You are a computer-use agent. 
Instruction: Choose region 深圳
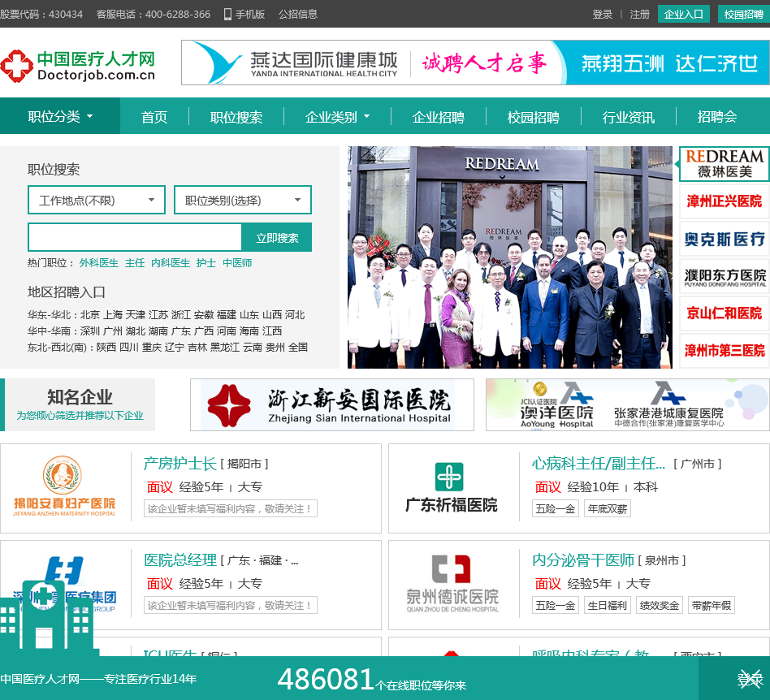point(90,331)
